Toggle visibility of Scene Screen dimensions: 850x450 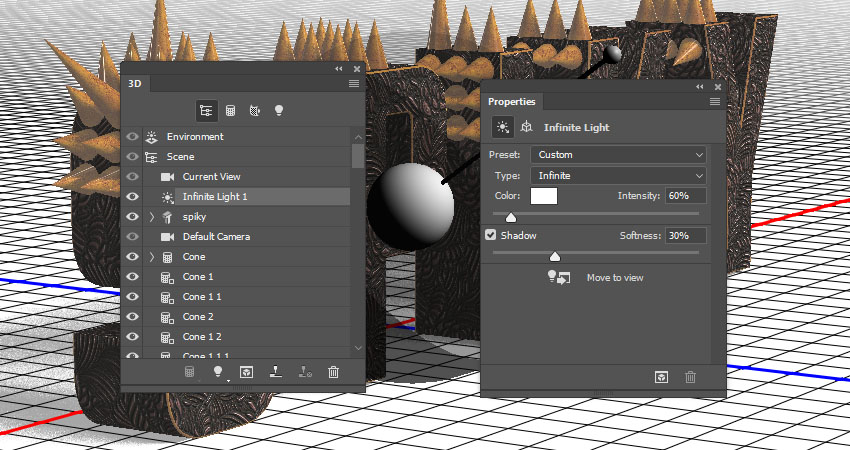pyautogui.click(x=132, y=157)
